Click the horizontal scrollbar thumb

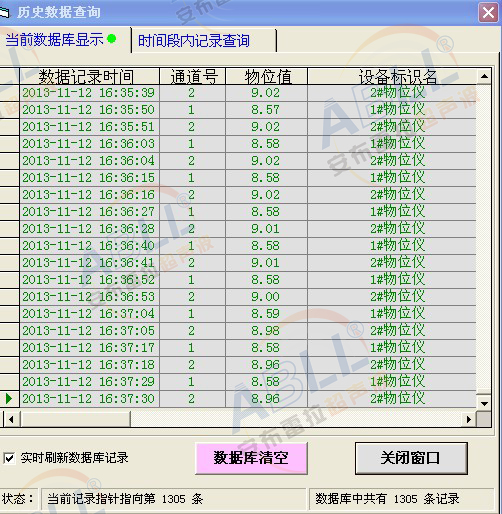pos(75,419)
